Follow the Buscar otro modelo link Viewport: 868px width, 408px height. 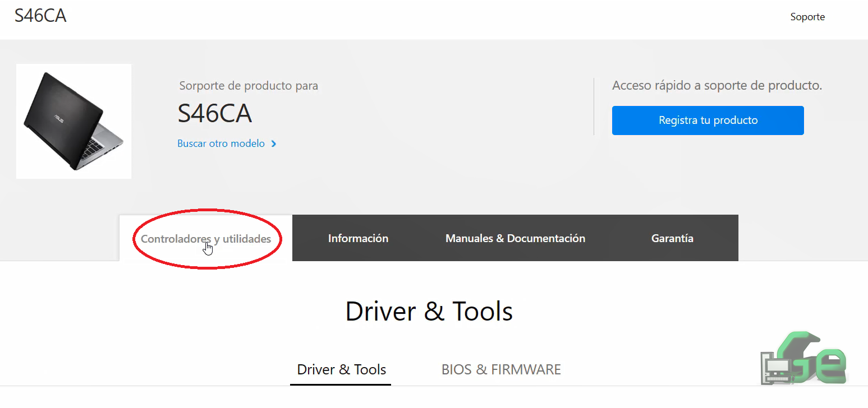point(221,143)
